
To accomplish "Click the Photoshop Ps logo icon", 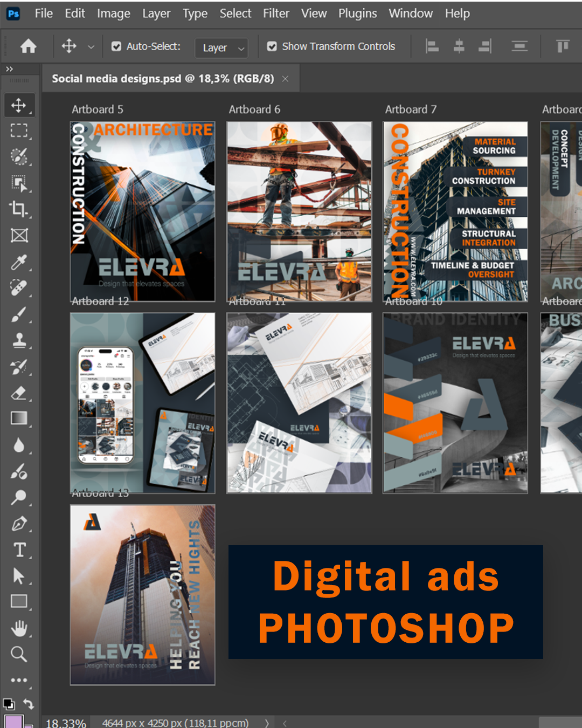I will tap(13, 13).
